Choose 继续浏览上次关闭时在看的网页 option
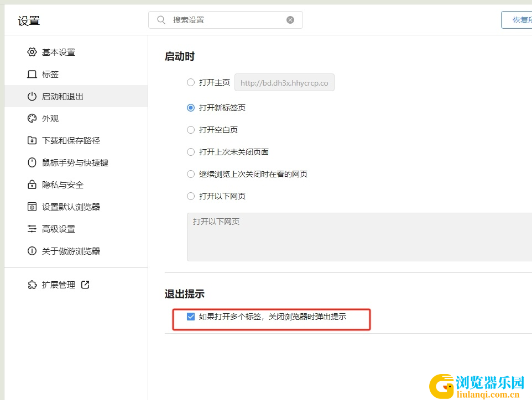Viewport: 532px width, 400px height. [191, 174]
